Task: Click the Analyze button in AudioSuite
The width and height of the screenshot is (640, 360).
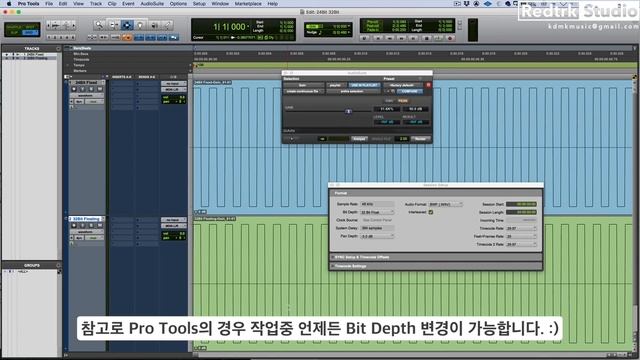Action: click(x=359, y=139)
